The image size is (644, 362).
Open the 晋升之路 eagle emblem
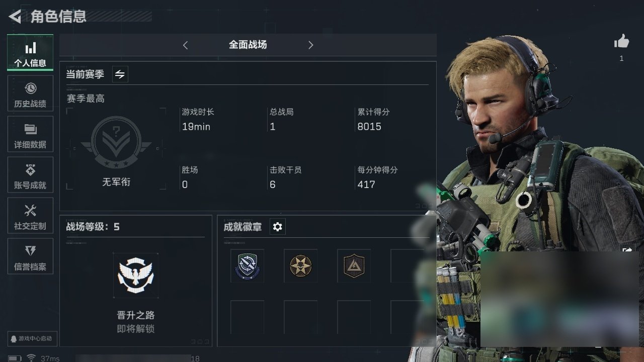135,276
